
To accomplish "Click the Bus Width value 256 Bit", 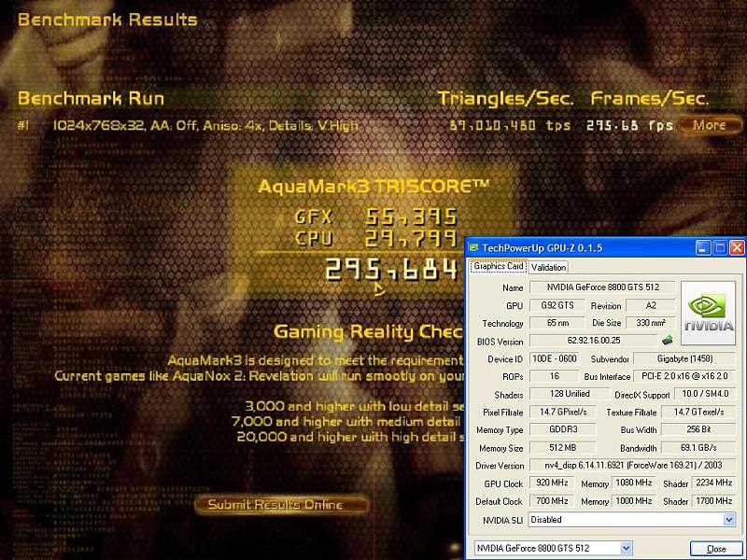I will tap(698, 429).
